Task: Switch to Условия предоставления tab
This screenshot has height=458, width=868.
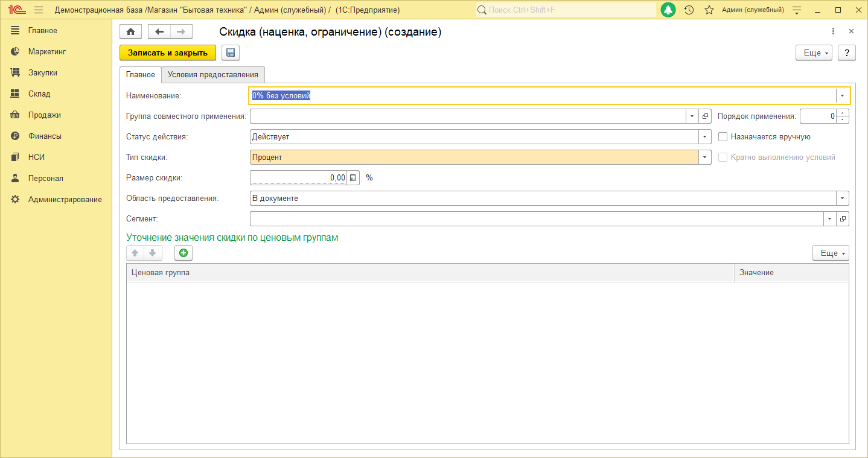Action: (x=213, y=75)
